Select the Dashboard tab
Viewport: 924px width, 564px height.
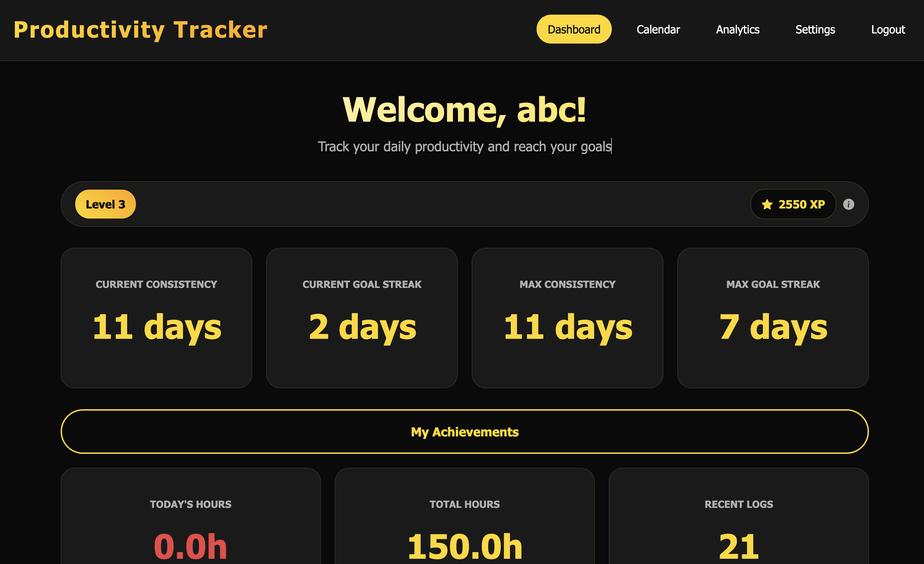click(574, 29)
